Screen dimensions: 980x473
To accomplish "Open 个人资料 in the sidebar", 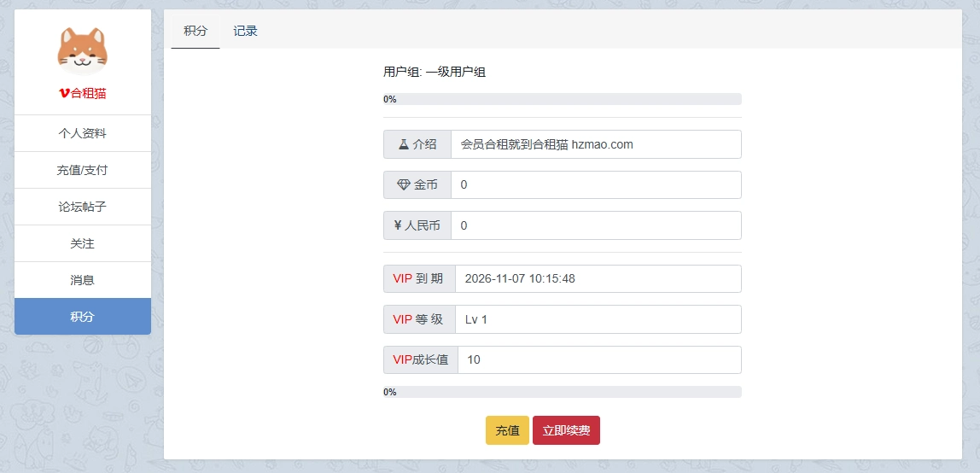I will [x=83, y=133].
